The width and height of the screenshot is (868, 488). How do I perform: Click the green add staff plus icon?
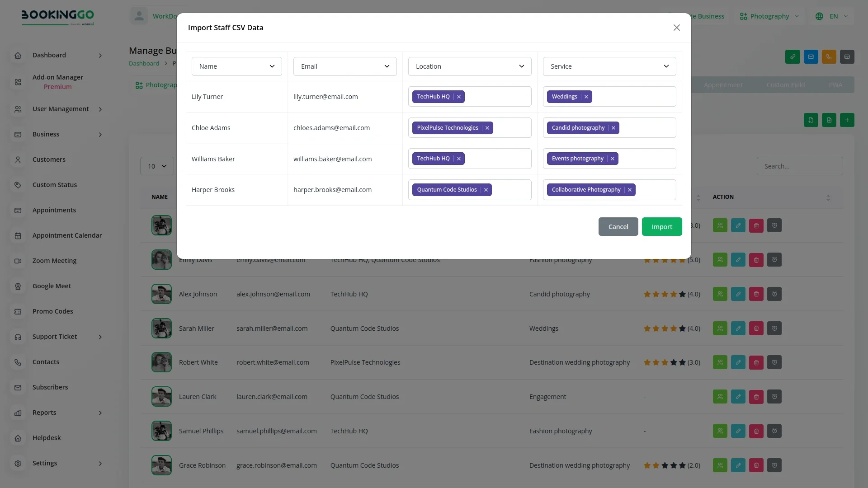tap(847, 120)
